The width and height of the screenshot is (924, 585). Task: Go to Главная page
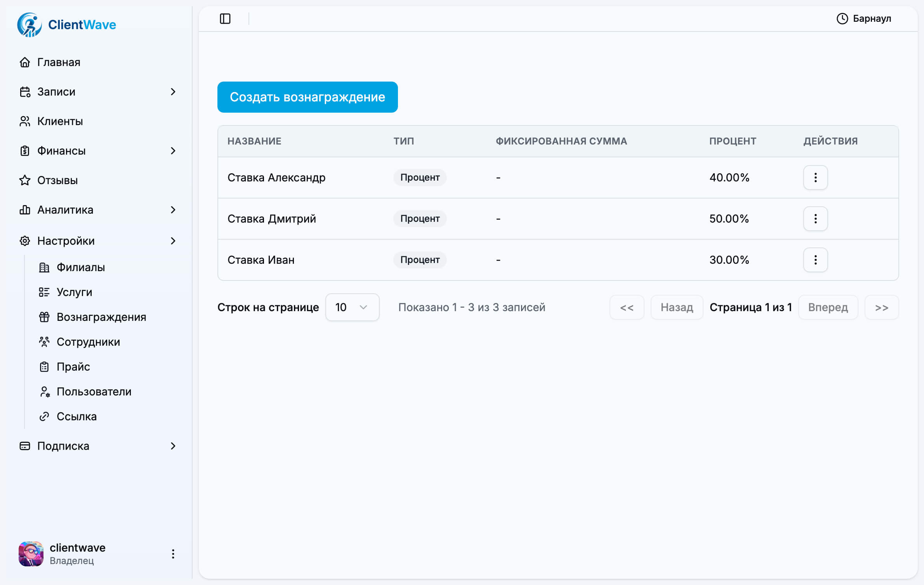[x=59, y=62]
